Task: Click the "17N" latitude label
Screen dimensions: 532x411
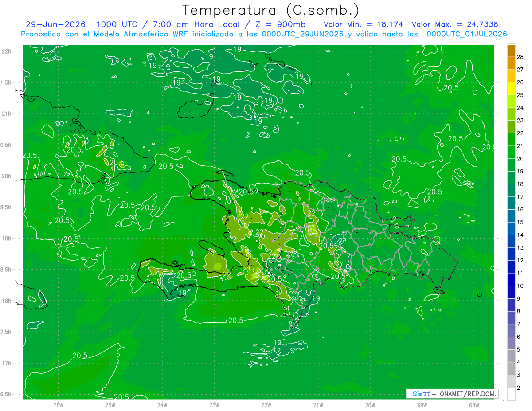Action: coord(7,363)
